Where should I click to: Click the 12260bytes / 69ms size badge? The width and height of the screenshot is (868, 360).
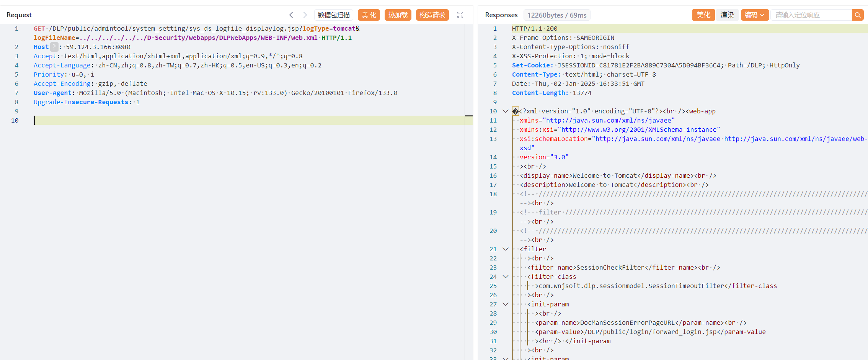click(x=557, y=15)
